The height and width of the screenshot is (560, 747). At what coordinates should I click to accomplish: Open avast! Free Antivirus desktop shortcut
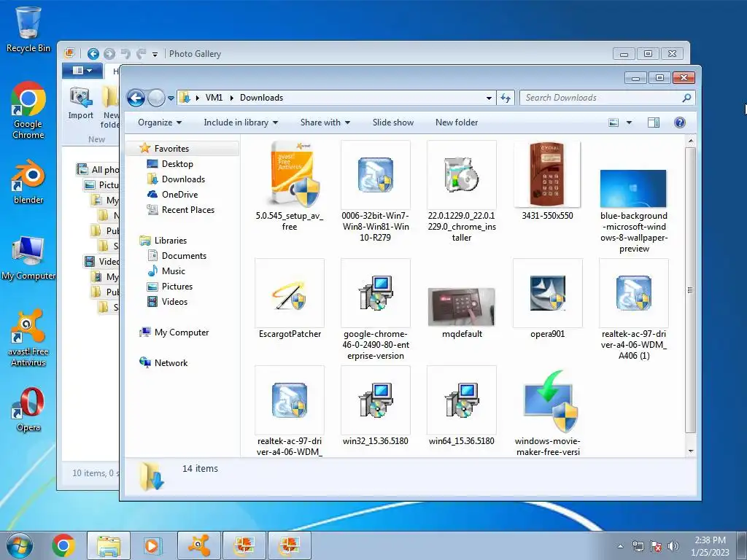click(x=28, y=338)
